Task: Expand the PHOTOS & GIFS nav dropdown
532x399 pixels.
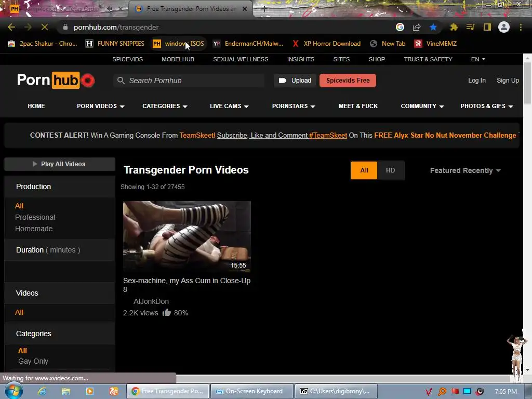Action: coord(486,106)
